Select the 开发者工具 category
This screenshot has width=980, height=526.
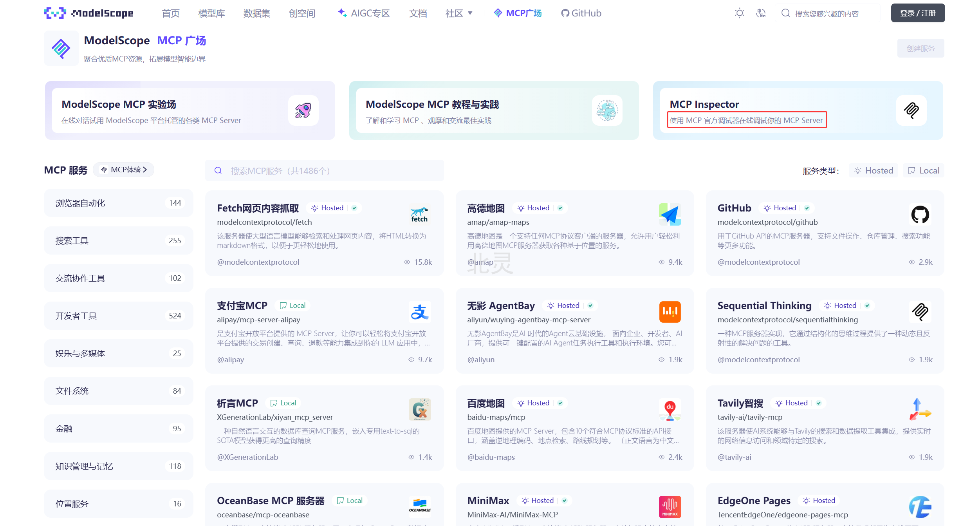tap(118, 316)
